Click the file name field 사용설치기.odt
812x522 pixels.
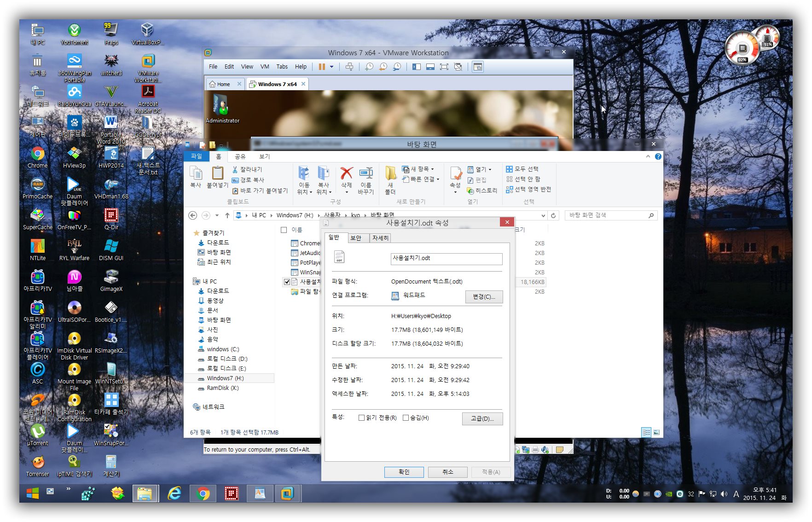(x=446, y=259)
